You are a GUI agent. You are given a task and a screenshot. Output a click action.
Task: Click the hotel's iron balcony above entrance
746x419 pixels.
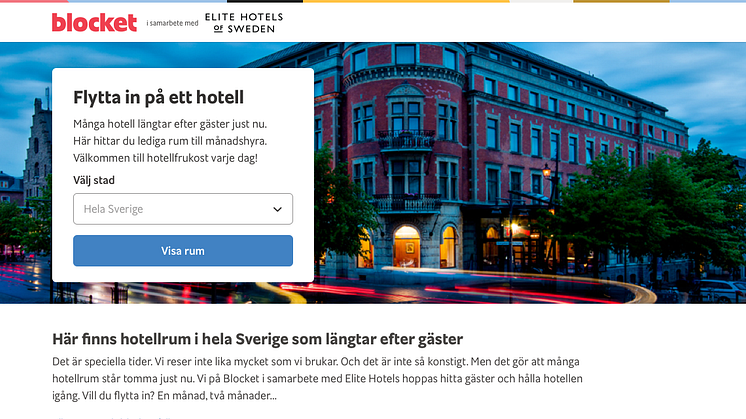406,204
